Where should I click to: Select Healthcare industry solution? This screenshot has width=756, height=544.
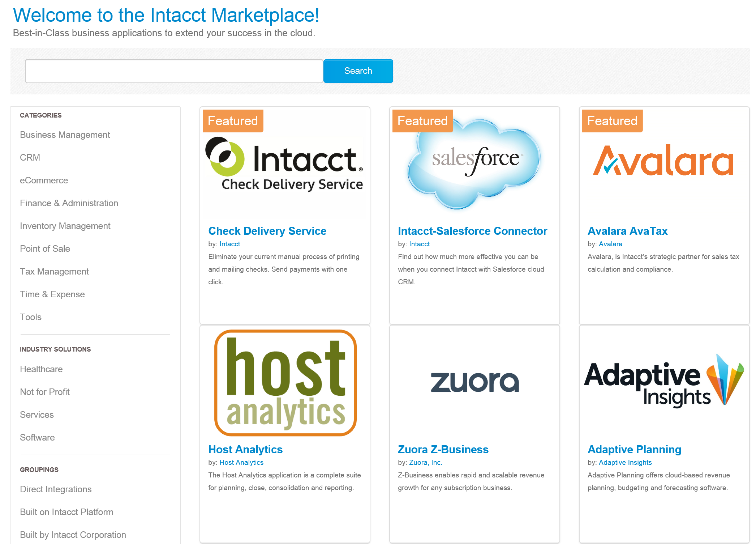[x=41, y=369]
